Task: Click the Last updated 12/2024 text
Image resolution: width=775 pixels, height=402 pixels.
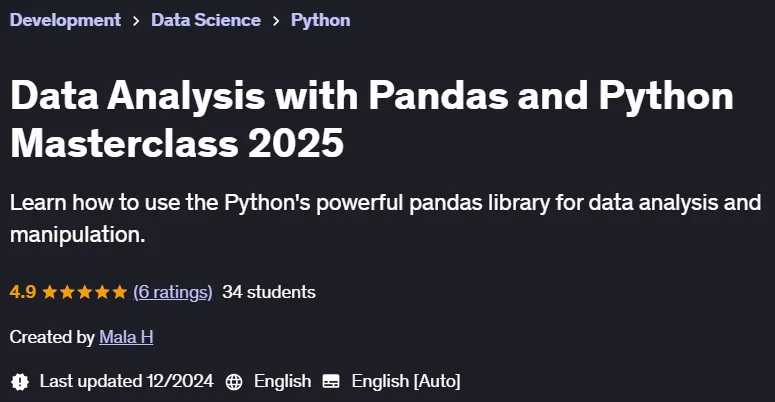Action: [x=127, y=381]
